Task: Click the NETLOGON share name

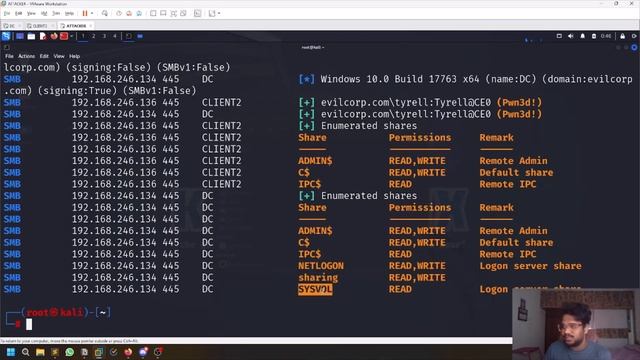Action: pyautogui.click(x=321, y=266)
